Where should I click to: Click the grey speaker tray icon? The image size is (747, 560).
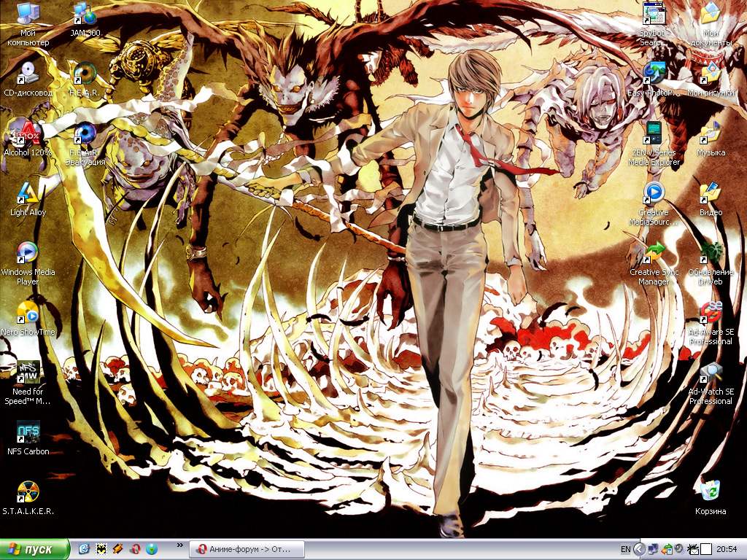[x=679, y=549]
